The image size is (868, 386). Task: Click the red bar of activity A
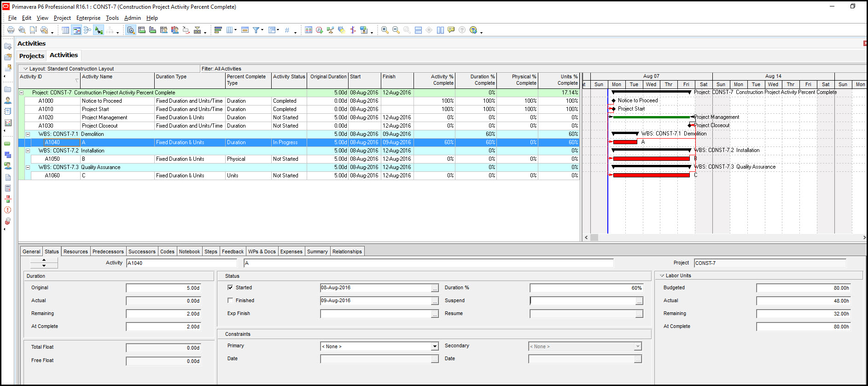point(625,142)
